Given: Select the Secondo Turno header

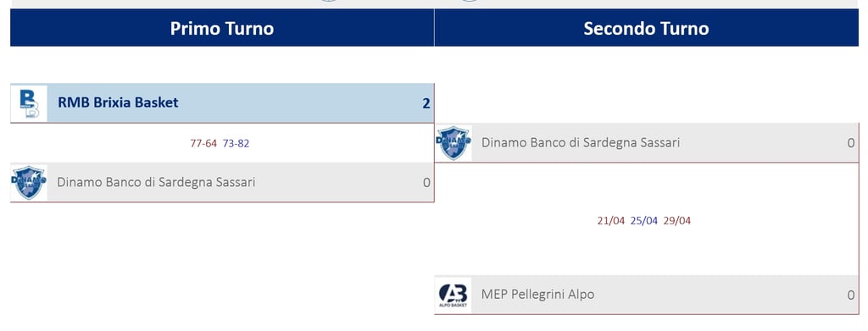Looking at the screenshot, I should pos(646,28).
